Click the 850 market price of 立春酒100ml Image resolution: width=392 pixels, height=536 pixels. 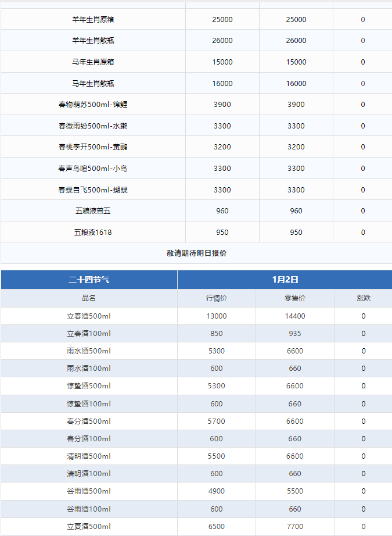click(217, 333)
